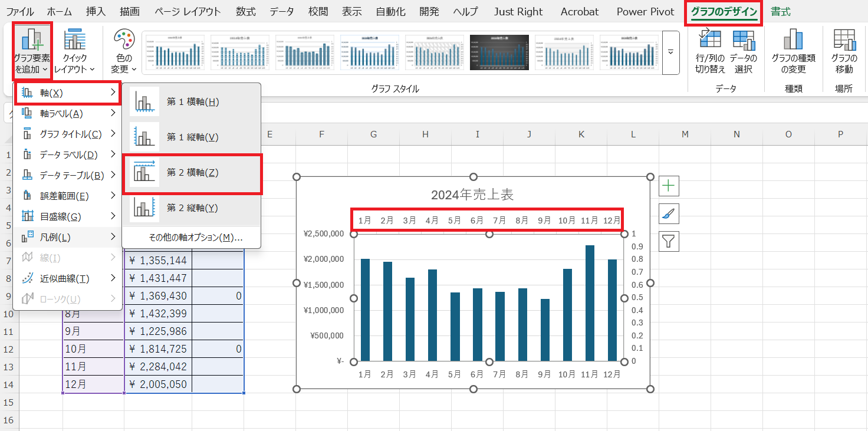Image resolution: width=868 pixels, height=431 pixels.
Task: Select the first chart style thumbnail
Action: 175,52
